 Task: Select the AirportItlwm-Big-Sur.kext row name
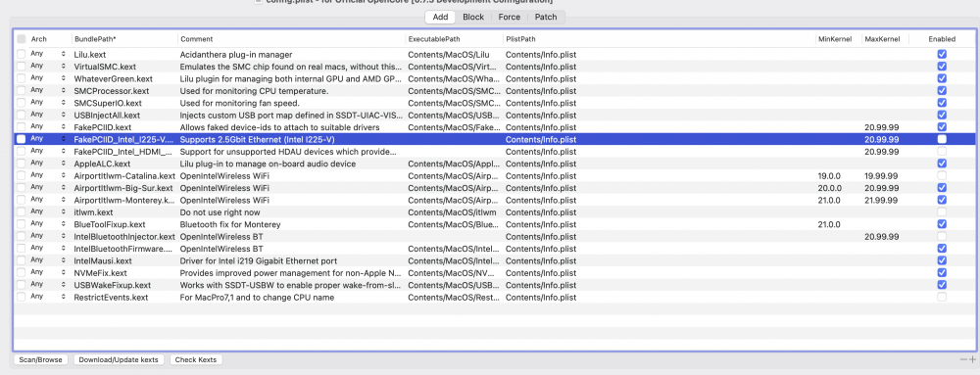click(123, 188)
